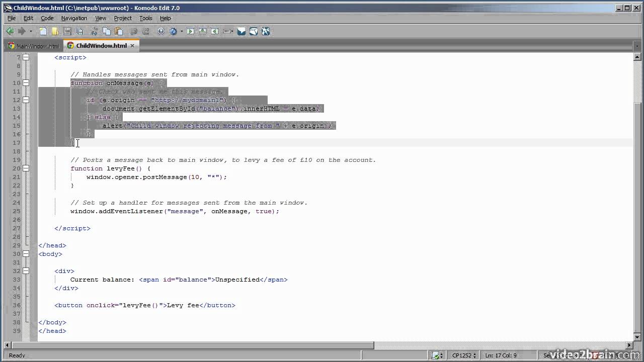Image resolution: width=644 pixels, height=362 pixels.
Task: Collapse the levyFee function fold at line 20
Action: click(x=26, y=168)
